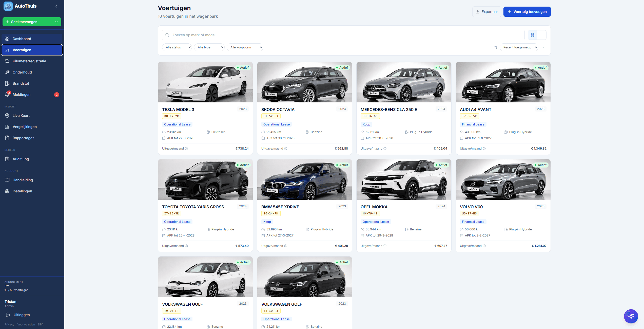Open the Alle status filter dropdown
The width and height of the screenshot is (644, 329).
(177, 47)
